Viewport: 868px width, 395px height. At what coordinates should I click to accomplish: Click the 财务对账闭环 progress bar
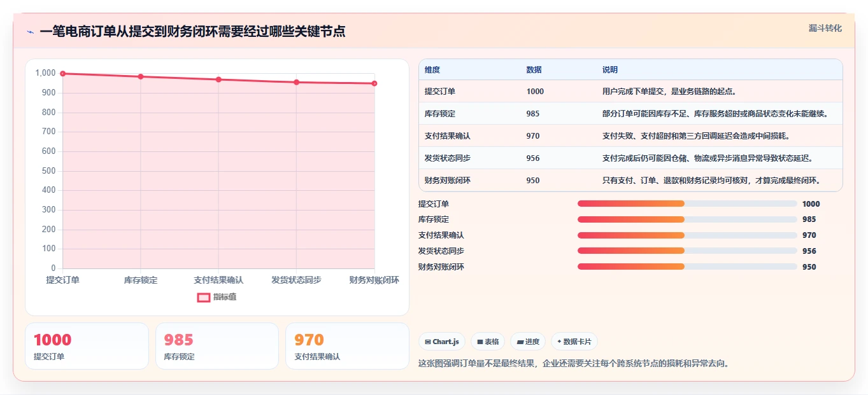[687, 267]
